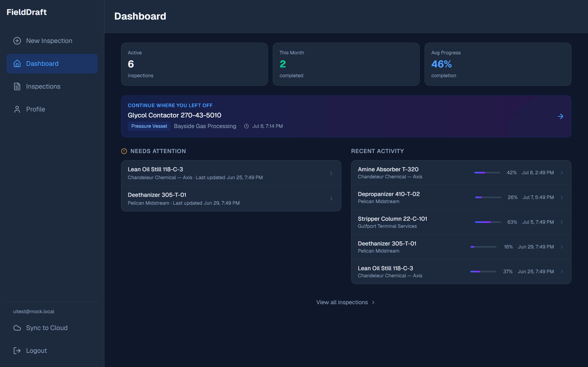Select Dashboard in the sidebar

coord(52,64)
